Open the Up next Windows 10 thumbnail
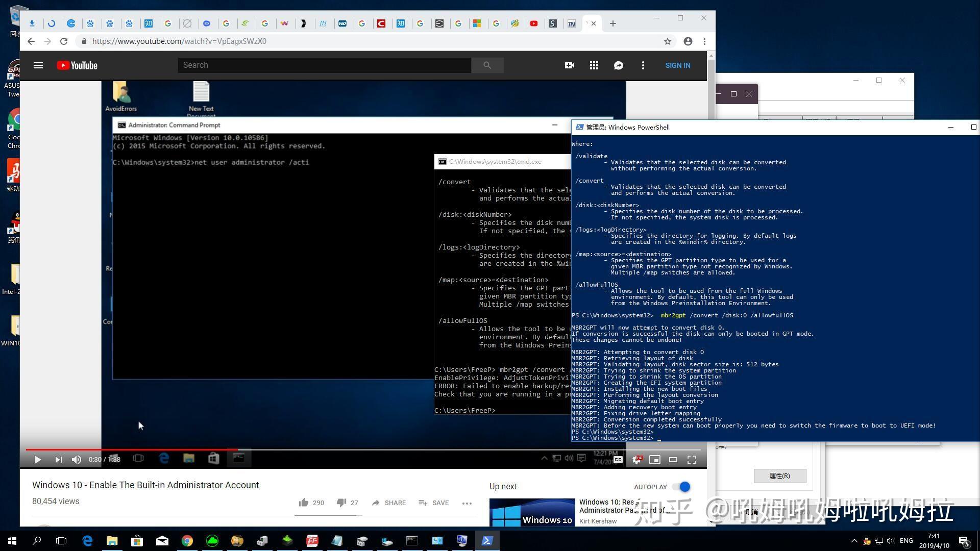 tap(532, 512)
